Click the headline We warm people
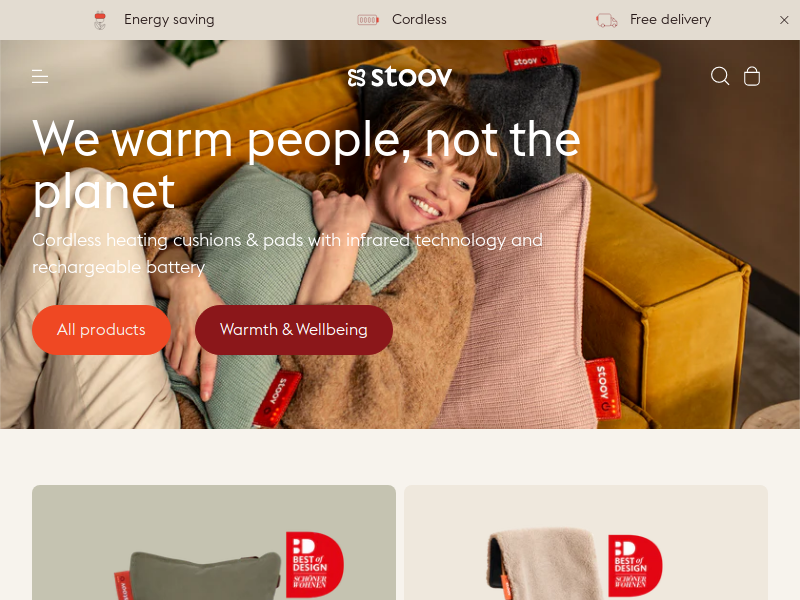 coord(306,165)
